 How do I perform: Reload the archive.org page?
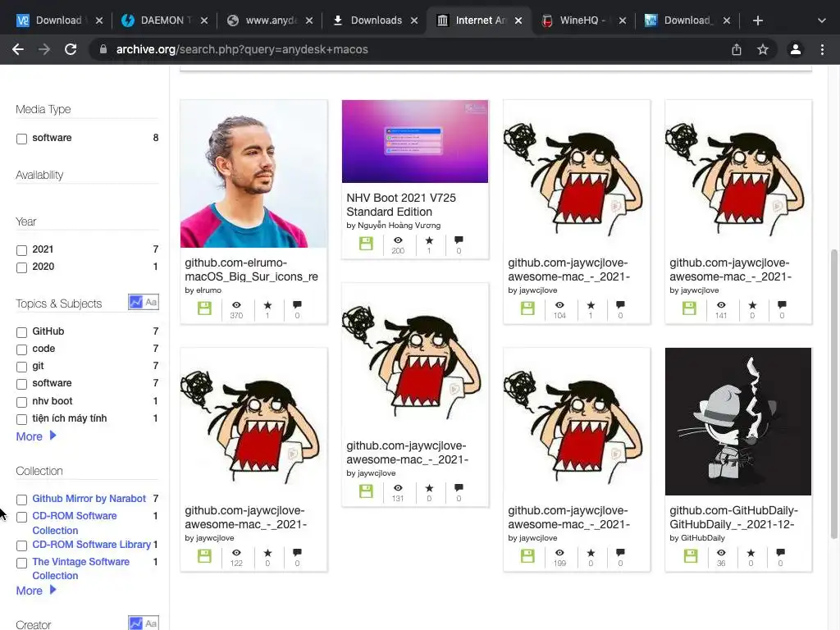71,49
